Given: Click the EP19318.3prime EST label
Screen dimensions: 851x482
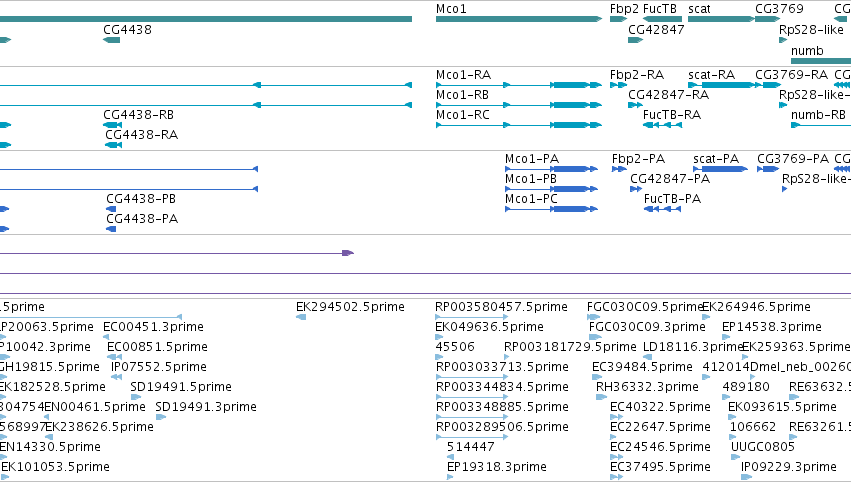Looking at the screenshot, I should [x=497, y=467].
